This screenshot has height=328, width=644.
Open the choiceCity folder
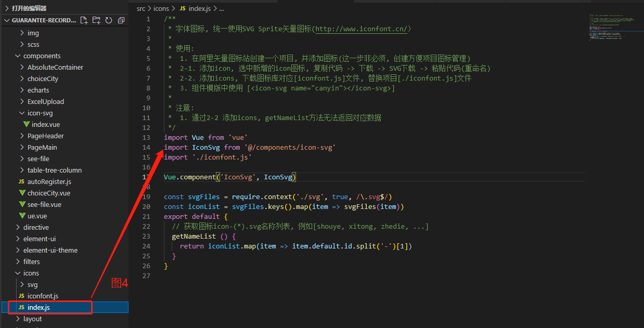(43, 78)
